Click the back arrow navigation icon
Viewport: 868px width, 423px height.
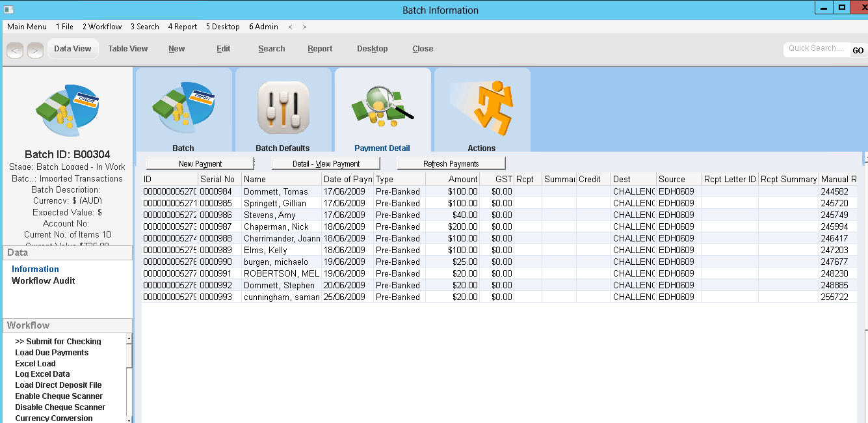coord(16,50)
